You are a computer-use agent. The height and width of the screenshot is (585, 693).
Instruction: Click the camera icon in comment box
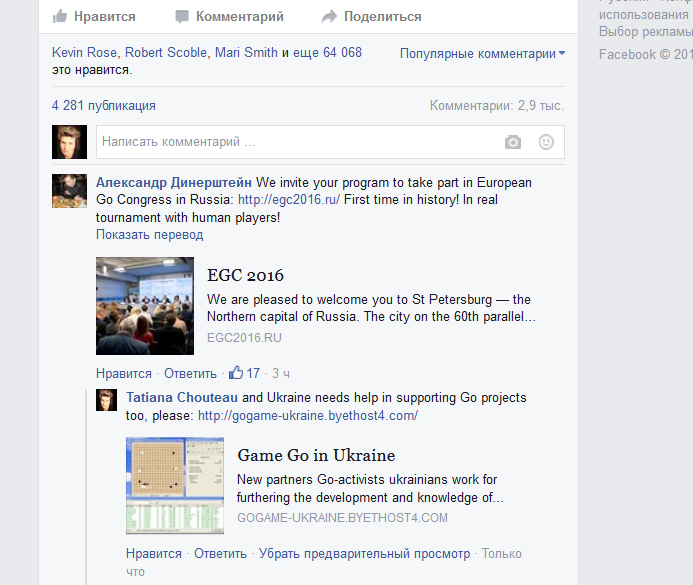point(513,142)
